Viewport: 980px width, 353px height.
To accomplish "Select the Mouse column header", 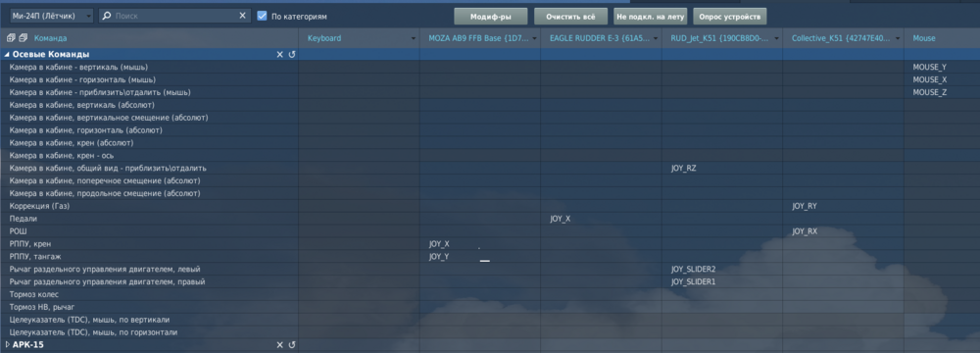I will tap(924, 38).
